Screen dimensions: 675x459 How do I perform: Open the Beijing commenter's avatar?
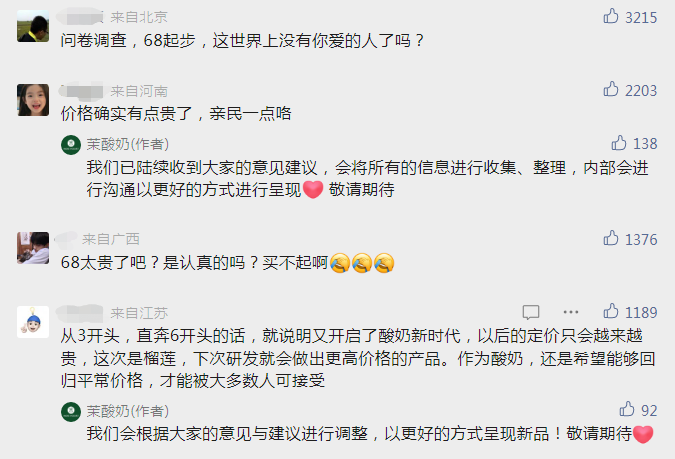pos(33,26)
